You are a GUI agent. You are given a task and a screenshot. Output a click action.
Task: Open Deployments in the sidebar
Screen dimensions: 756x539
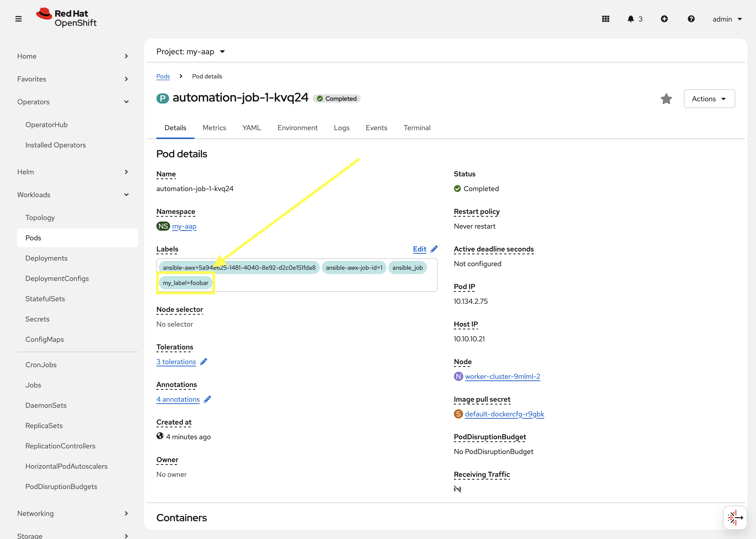46,258
